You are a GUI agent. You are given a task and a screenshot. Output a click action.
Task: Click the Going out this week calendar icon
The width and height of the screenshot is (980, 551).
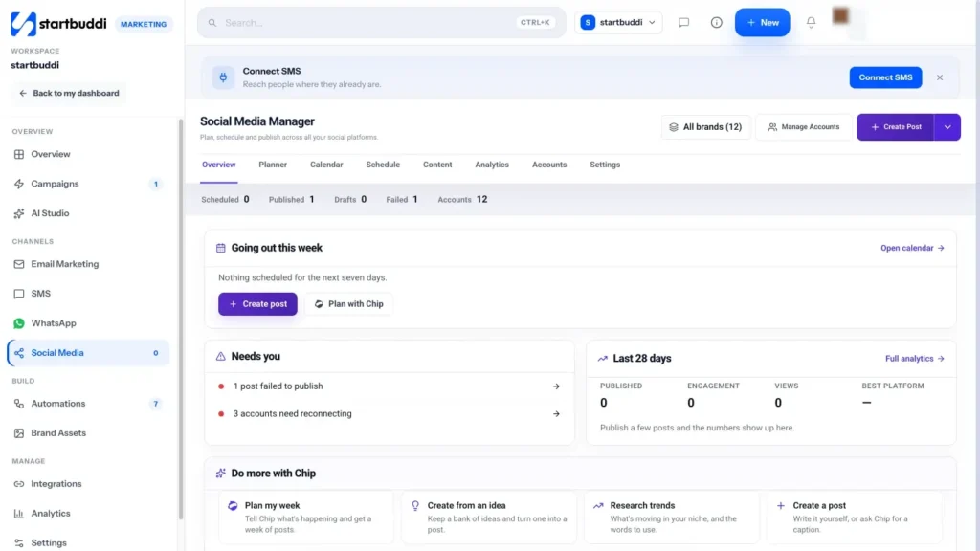(x=221, y=249)
